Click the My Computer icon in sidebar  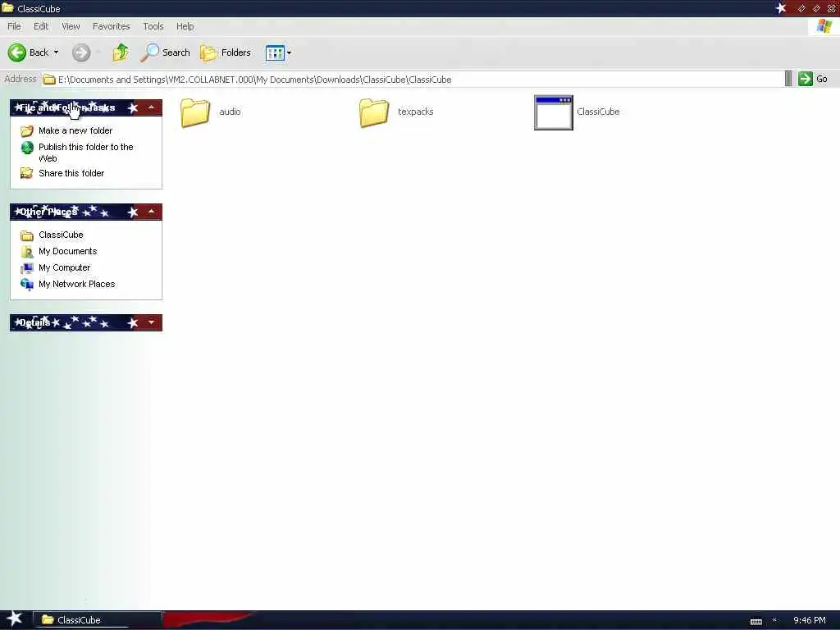pyautogui.click(x=27, y=268)
